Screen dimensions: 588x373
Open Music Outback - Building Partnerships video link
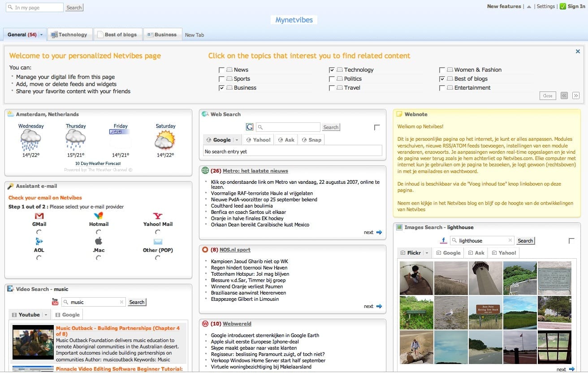click(x=118, y=331)
